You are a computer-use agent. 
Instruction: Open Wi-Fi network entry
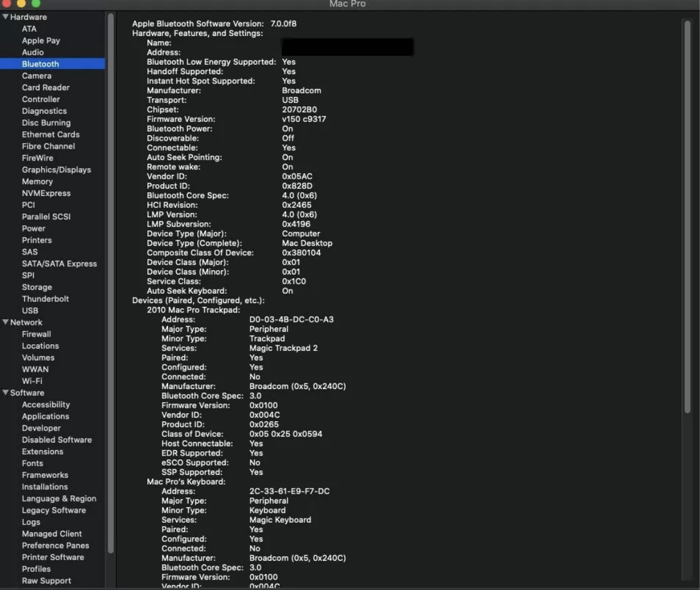point(32,381)
